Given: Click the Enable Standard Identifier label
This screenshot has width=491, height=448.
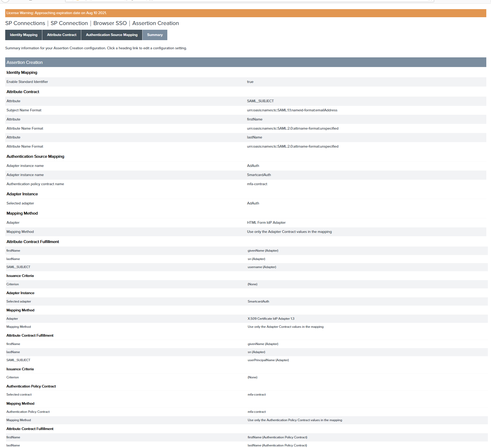Looking at the screenshot, I should 27,82.
